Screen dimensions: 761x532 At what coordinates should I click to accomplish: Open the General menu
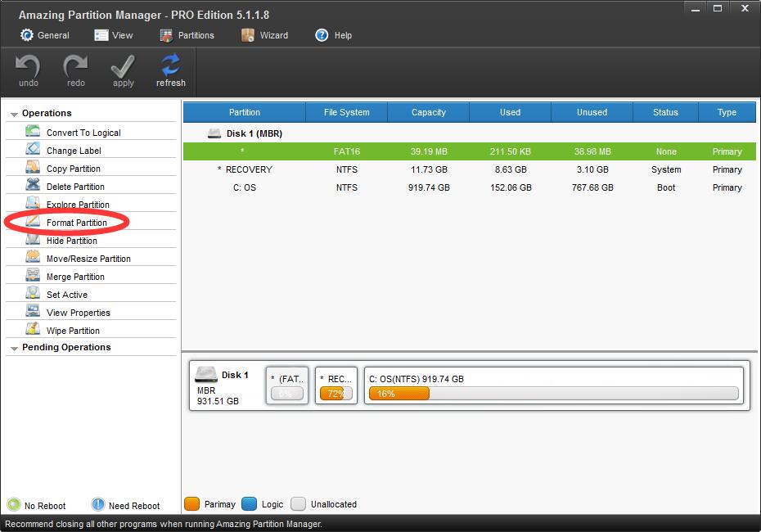tap(44, 35)
